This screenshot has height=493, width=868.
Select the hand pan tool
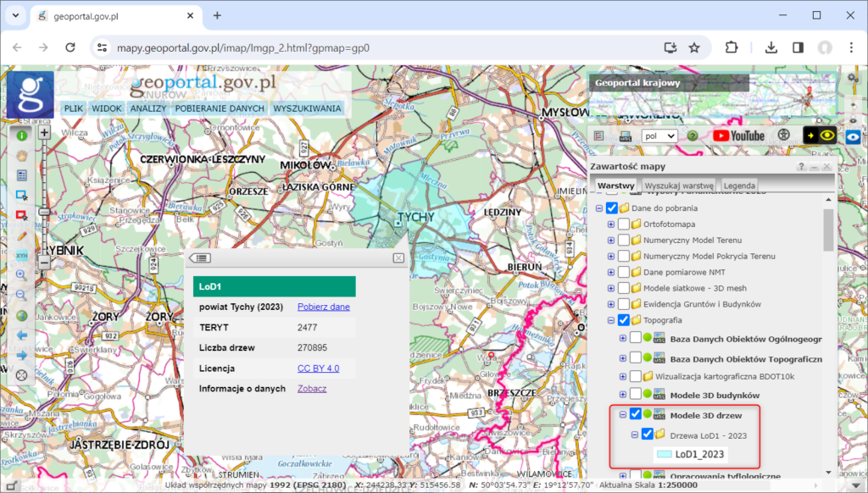[x=22, y=156]
